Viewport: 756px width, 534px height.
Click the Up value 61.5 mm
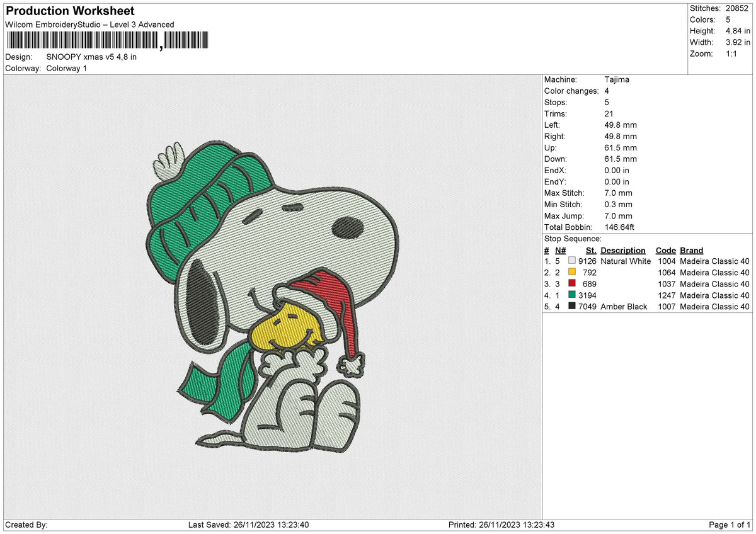620,147
